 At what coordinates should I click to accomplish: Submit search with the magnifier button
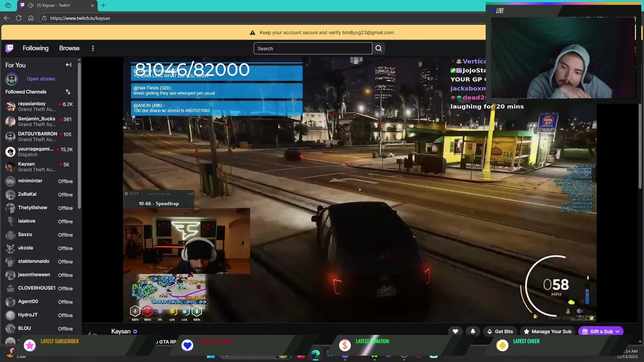tap(378, 48)
